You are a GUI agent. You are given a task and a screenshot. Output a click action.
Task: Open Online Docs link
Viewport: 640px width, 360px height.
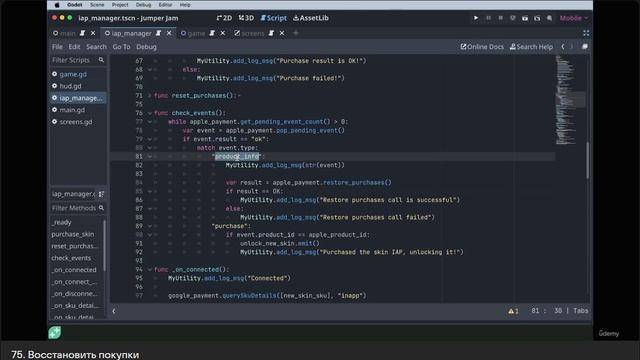pyautogui.click(x=482, y=47)
